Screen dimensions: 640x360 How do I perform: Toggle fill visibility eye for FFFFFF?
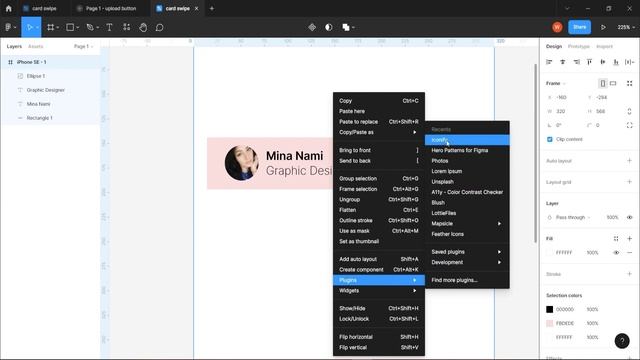tap(616, 253)
